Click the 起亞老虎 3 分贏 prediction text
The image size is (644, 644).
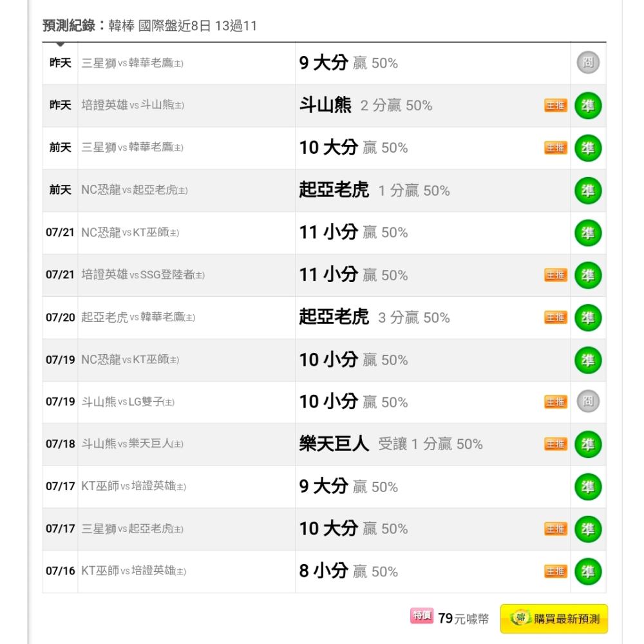[374, 317]
